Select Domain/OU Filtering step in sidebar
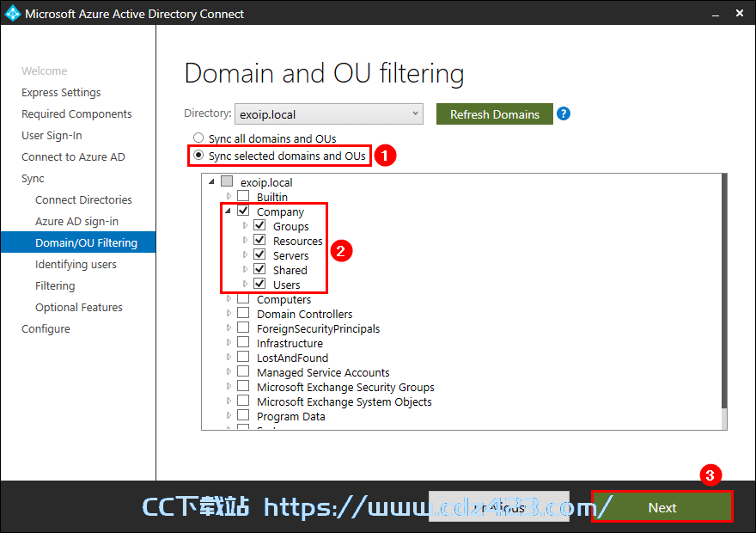The width and height of the screenshot is (756, 533). (78, 242)
